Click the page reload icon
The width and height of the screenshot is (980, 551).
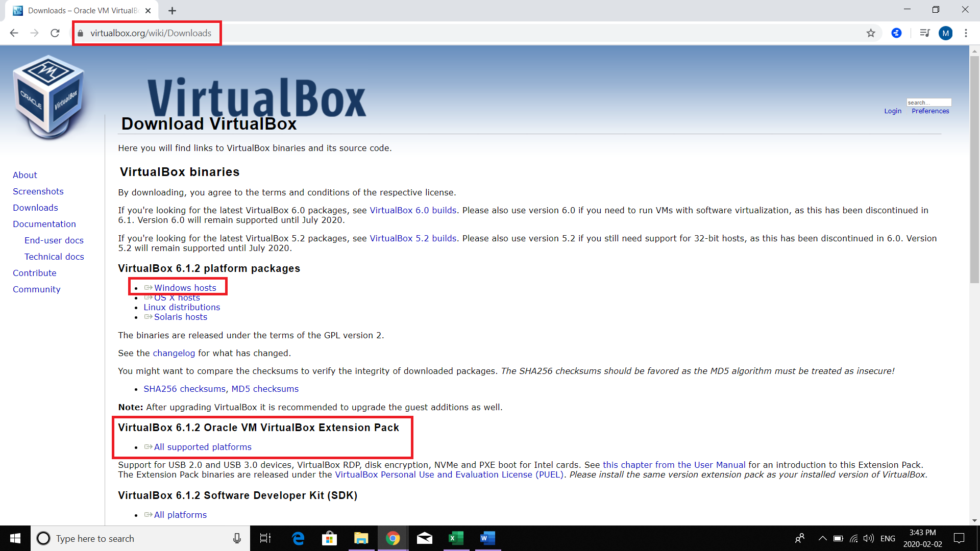click(x=57, y=33)
